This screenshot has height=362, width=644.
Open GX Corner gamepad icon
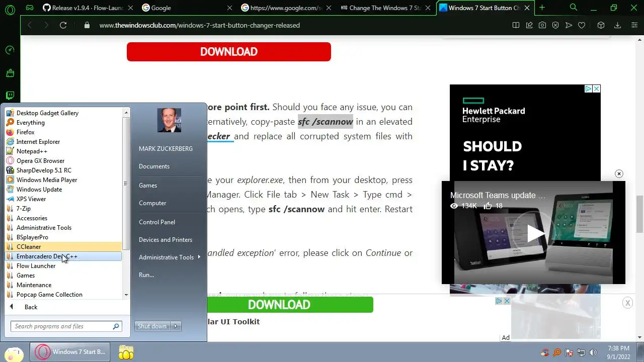30,8
